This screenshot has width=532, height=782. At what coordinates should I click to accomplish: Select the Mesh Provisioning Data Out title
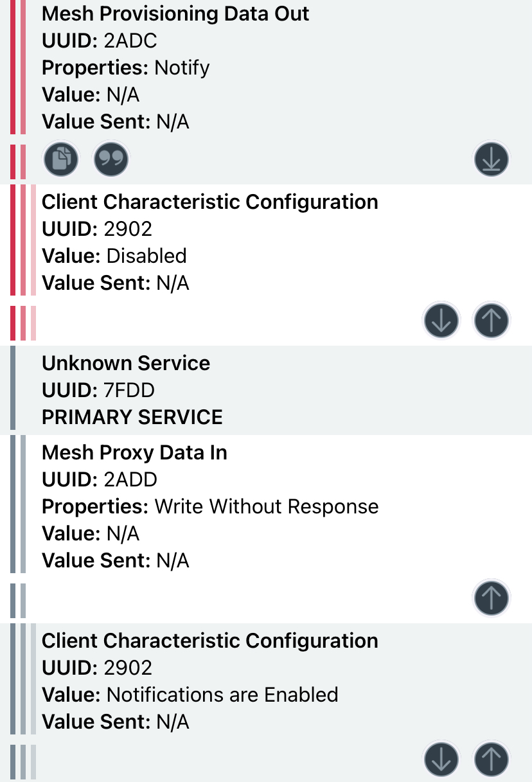[175, 13]
